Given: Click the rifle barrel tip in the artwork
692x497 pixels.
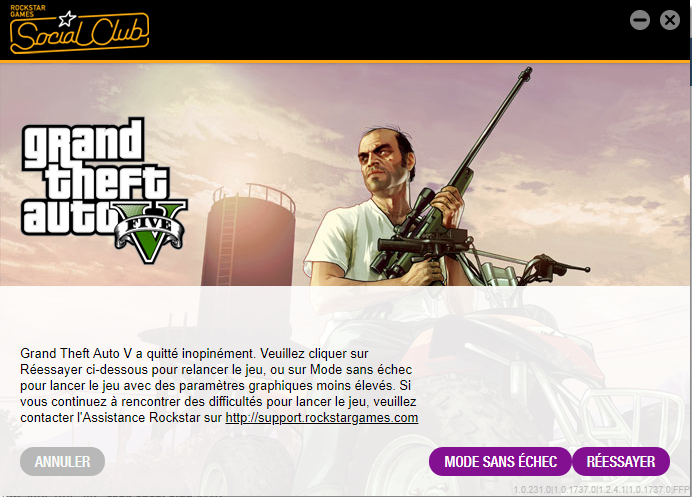Looking at the screenshot, I should [x=526, y=73].
